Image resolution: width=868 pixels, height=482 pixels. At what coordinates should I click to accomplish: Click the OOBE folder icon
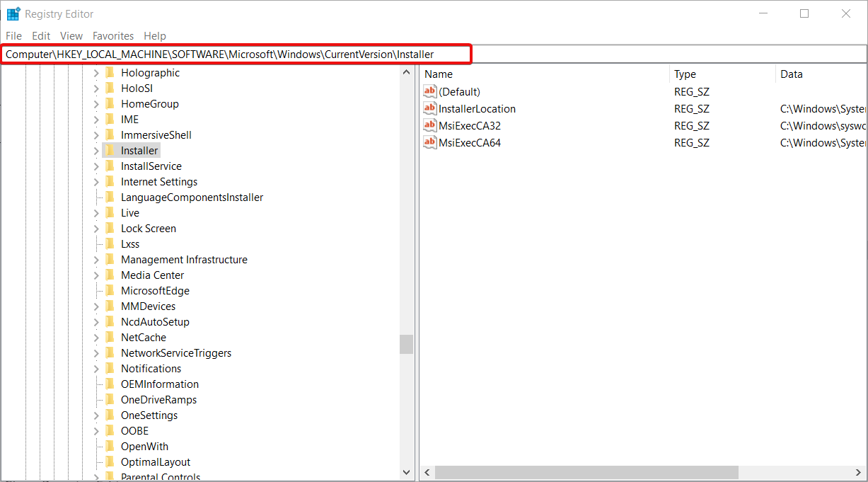pos(109,430)
